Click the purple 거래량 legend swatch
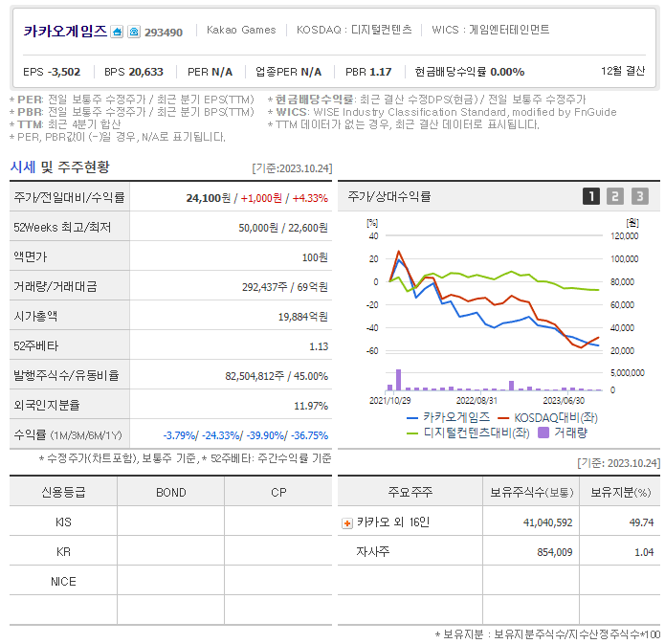The height and width of the screenshot is (644, 665). 543,433
